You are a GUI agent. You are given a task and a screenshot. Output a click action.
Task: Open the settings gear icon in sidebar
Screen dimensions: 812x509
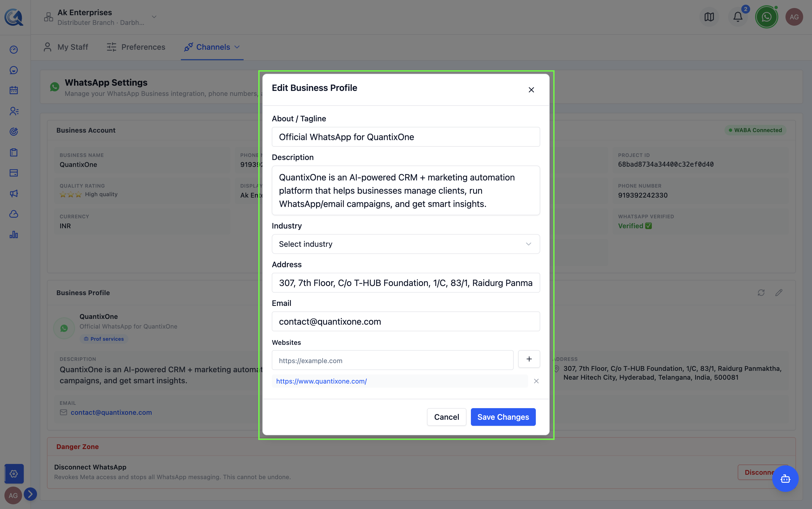(14, 474)
